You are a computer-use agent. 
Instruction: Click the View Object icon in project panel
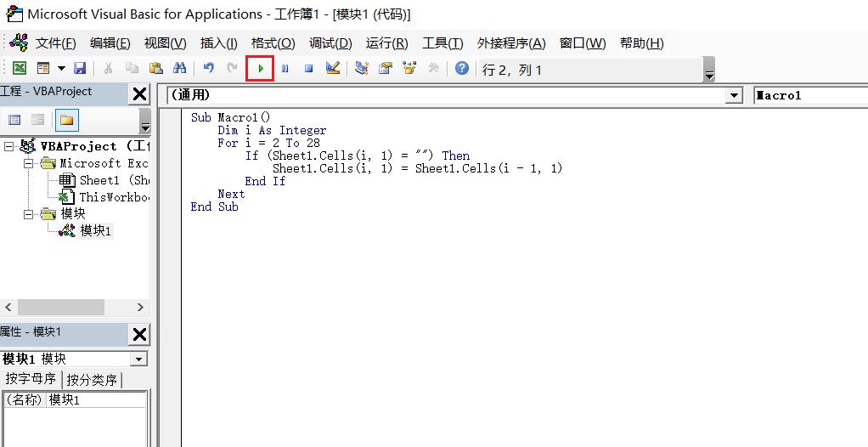pos(37,120)
